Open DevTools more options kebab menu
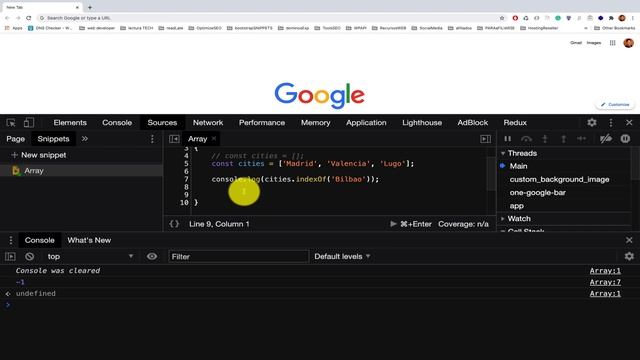Viewport: 640px width, 360px height. coord(611,122)
